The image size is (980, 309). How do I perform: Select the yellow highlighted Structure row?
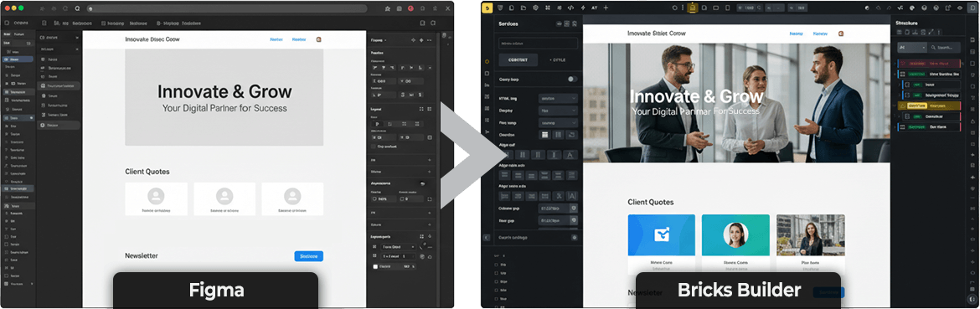point(929,106)
